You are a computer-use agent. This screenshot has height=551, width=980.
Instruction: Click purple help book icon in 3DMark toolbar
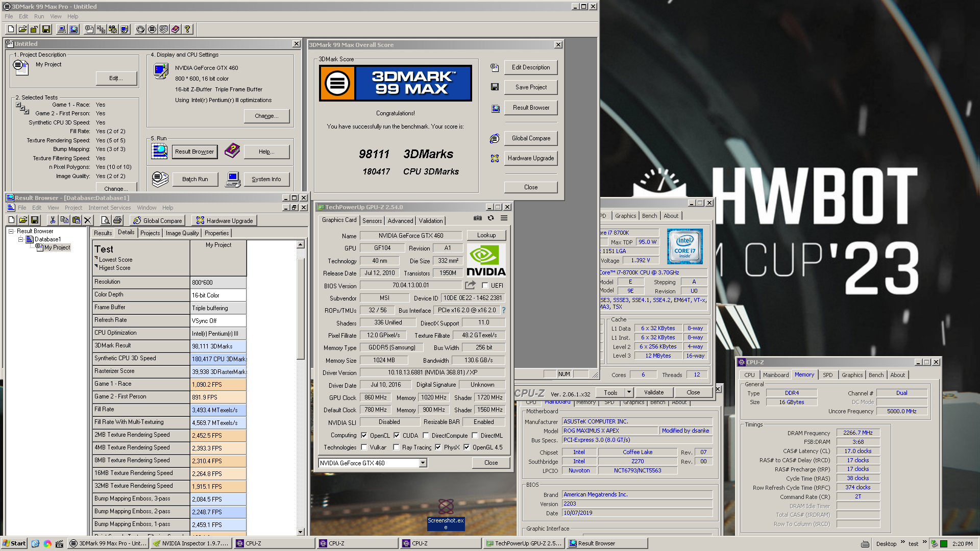(176, 29)
